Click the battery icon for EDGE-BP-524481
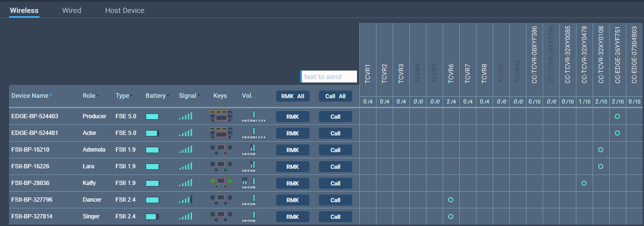The width and height of the screenshot is (644, 226). click(x=152, y=133)
